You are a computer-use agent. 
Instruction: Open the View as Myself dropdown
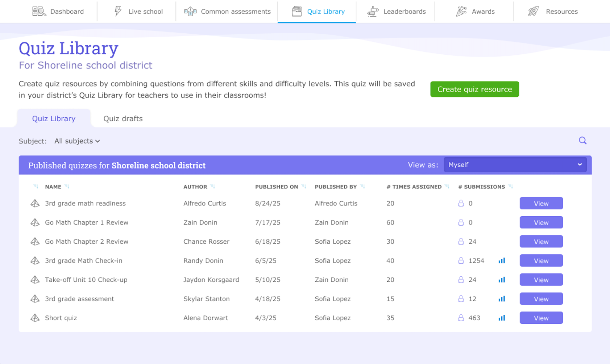point(515,165)
